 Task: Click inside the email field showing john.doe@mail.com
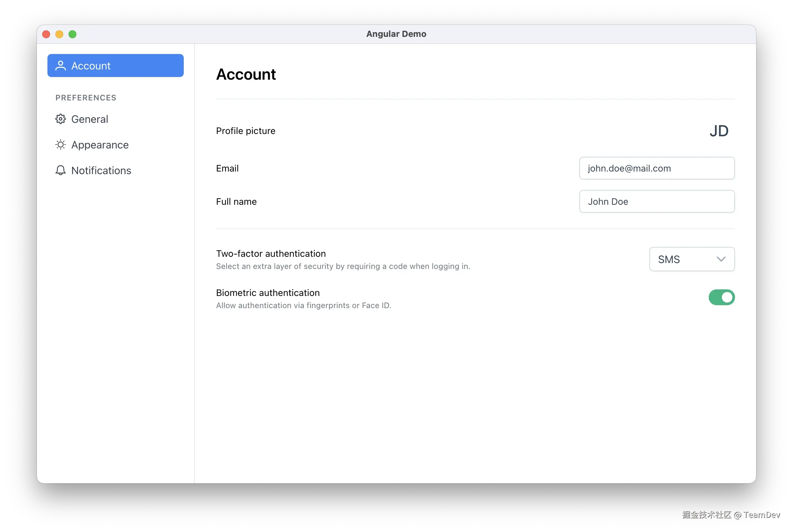[656, 168]
